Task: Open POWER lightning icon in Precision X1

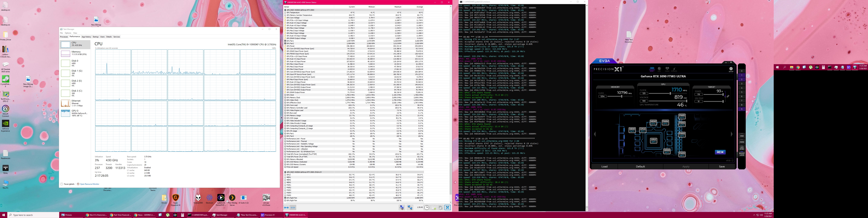Action: pyautogui.click(x=674, y=69)
